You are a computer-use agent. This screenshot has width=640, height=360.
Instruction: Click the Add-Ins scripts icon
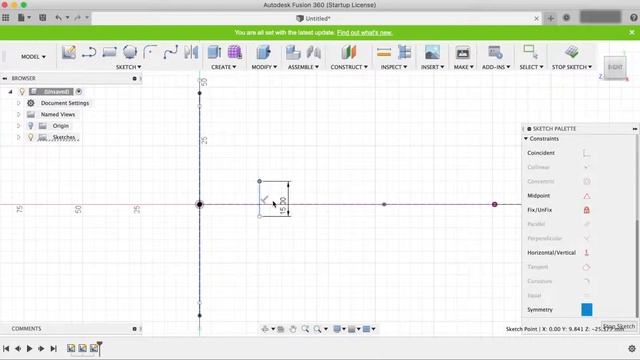(x=495, y=52)
